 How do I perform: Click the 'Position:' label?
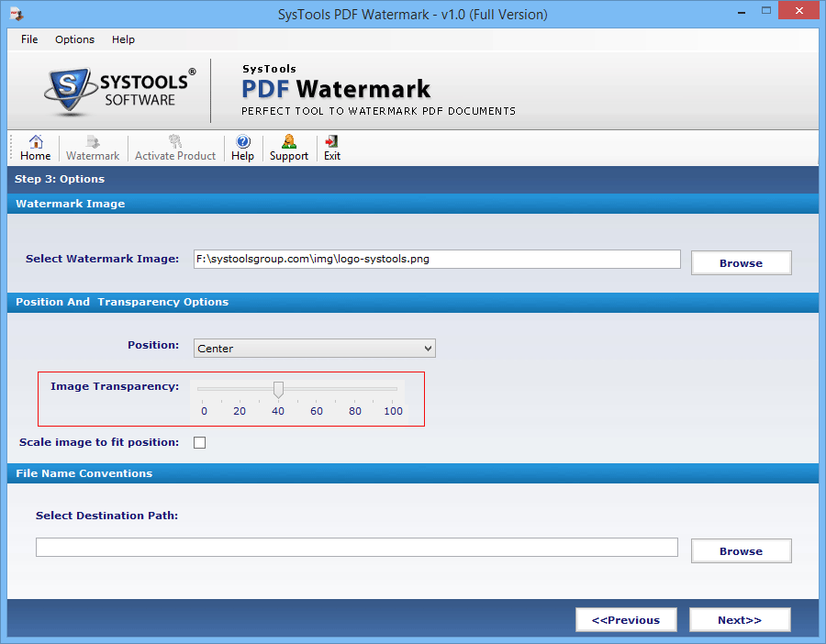(x=153, y=345)
